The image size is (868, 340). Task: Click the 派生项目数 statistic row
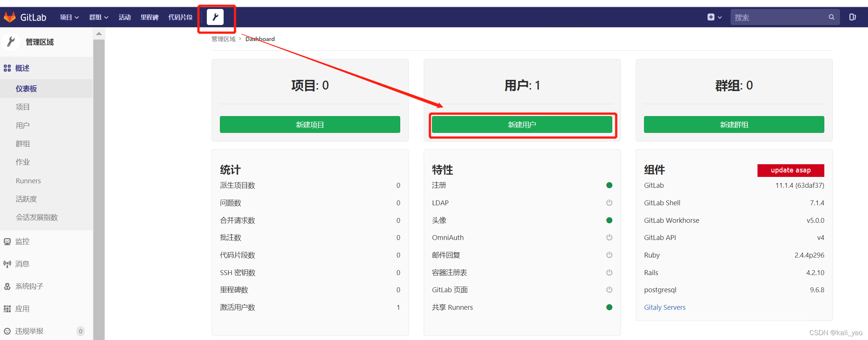[310, 185]
